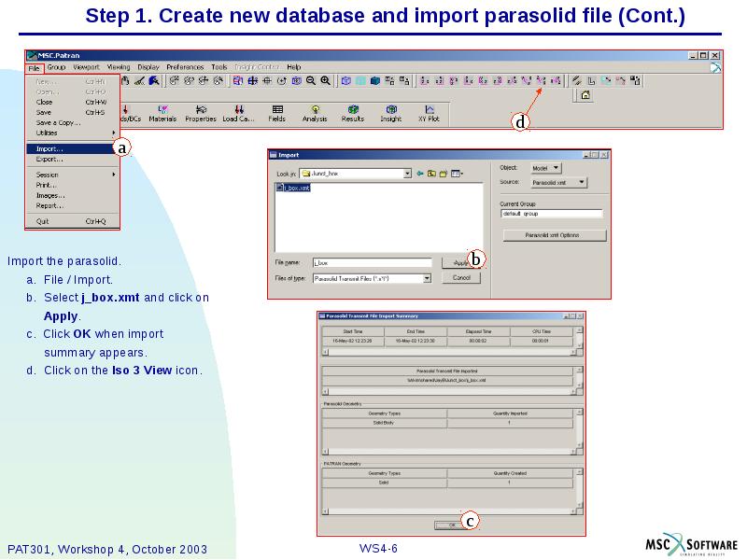This screenshot has height=560, width=747.
Task: Open the Files of type dropdown
Action: (x=426, y=276)
